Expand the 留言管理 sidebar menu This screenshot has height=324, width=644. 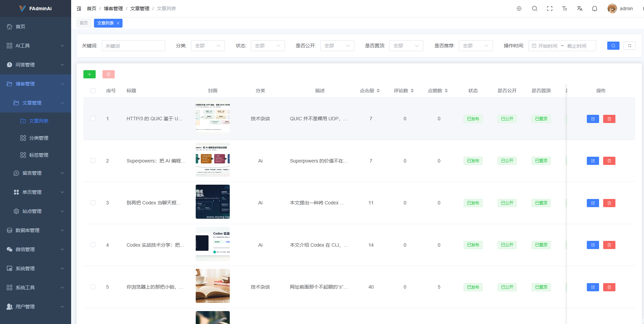(x=35, y=173)
